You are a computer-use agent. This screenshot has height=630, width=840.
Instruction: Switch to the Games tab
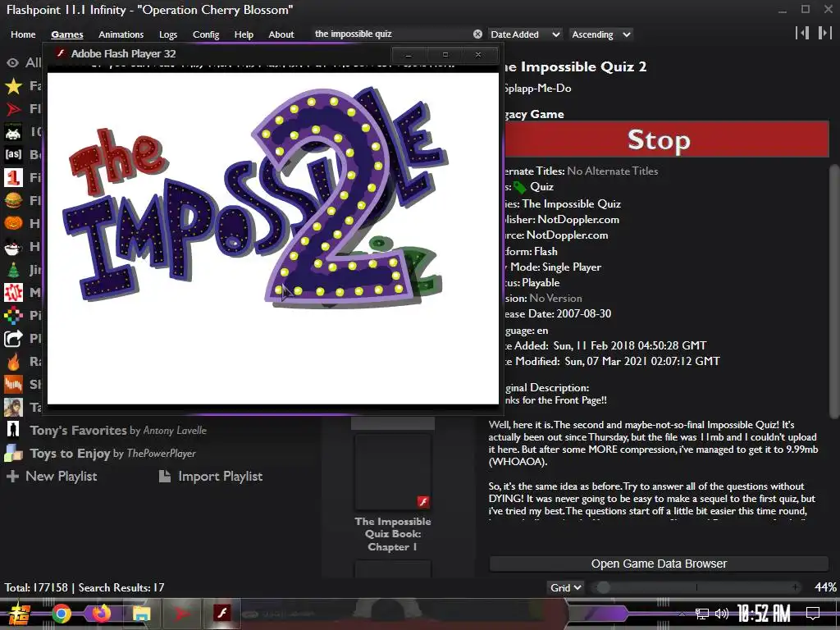point(67,34)
